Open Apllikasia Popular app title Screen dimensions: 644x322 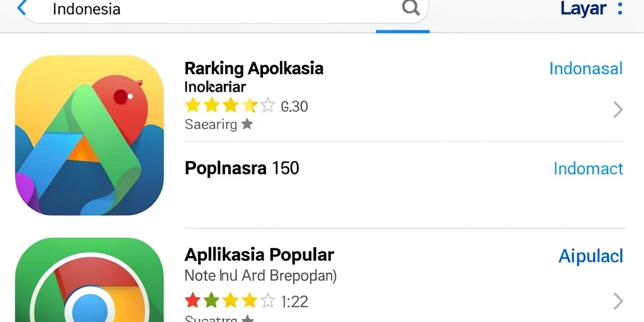pyautogui.click(x=259, y=255)
